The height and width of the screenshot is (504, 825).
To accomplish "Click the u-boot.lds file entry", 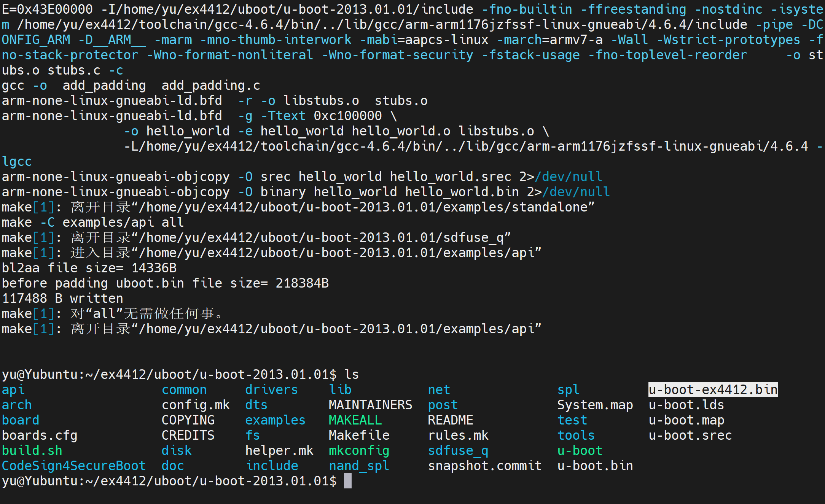I will coord(686,405).
